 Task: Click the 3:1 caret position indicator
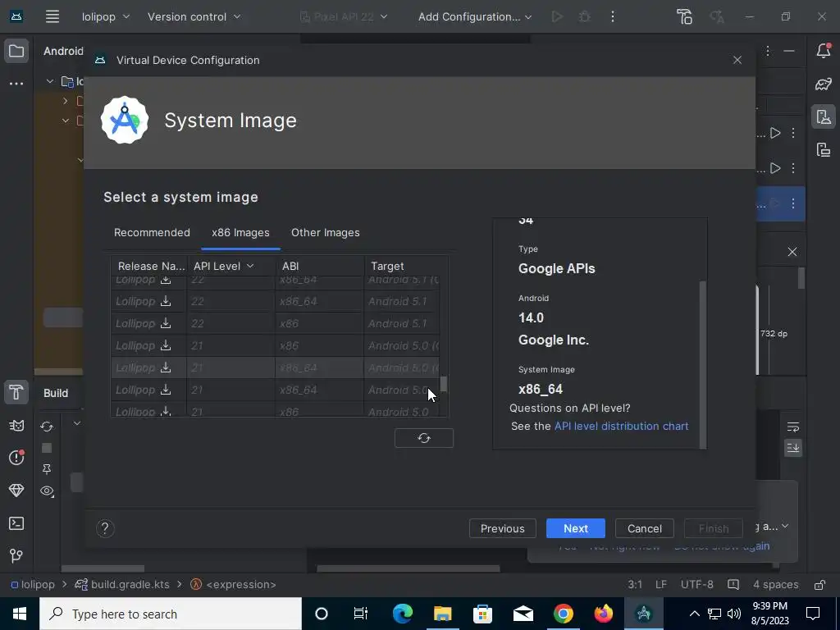pyautogui.click(x=635, y=584)
